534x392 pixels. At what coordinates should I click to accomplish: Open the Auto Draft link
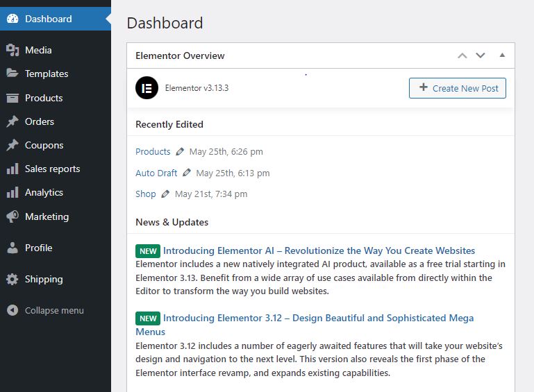pos(156,173)
